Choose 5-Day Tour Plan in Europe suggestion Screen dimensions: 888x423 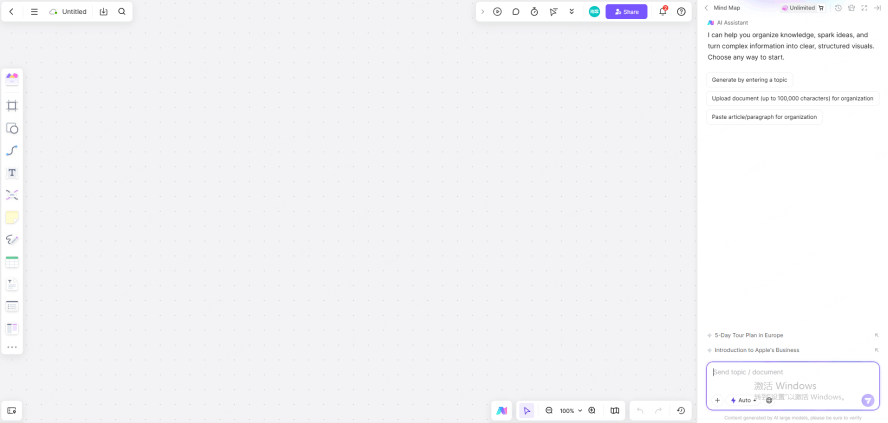(749, 335)
